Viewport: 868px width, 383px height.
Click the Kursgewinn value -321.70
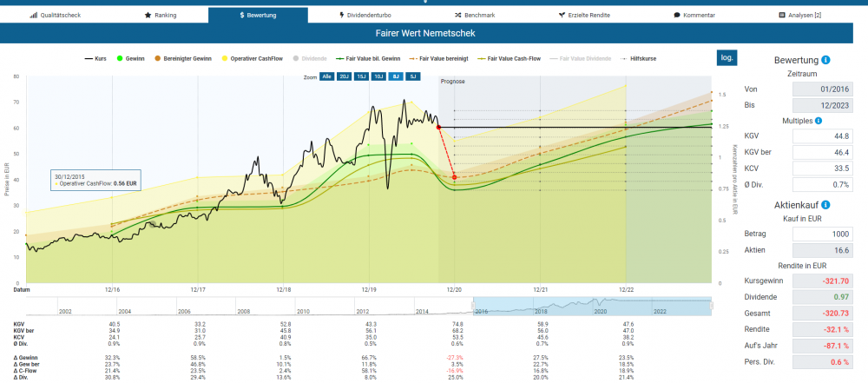[823, 281]
